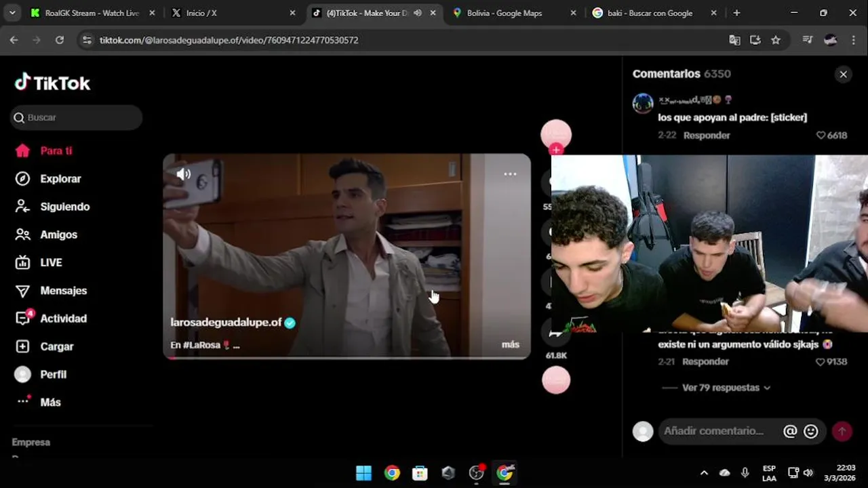This screenshot has width=868, height=488.
Task: Follow the creator with the red plus badge
Action: pos(556,149)
